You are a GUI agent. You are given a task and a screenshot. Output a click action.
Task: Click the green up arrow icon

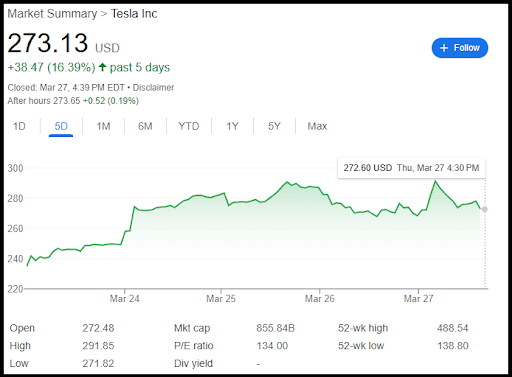click(x=102, y=67)
